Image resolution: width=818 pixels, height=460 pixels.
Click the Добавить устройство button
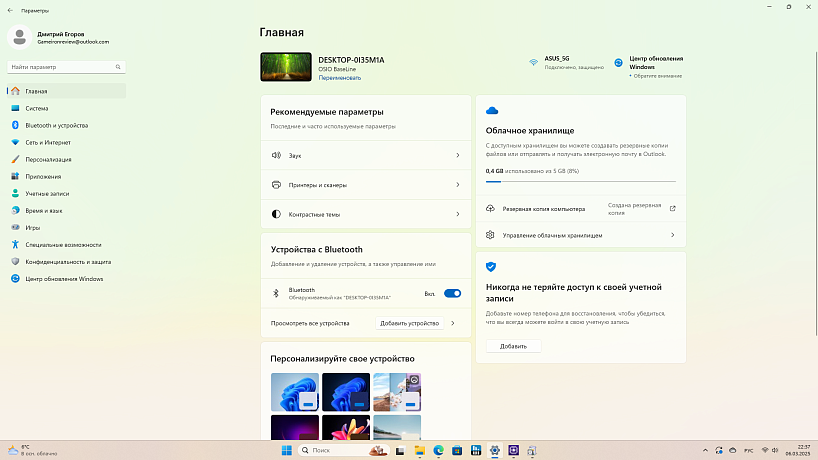(409, 324)
